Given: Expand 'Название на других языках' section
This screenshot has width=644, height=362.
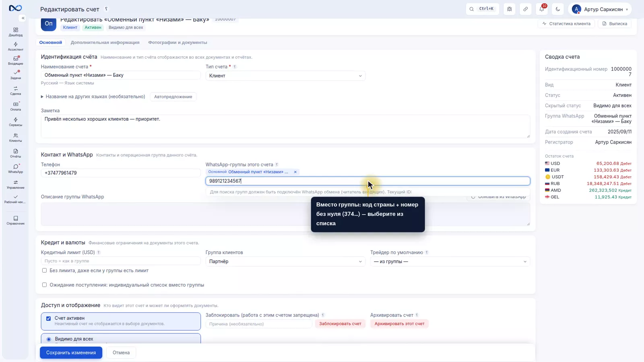Looking at the screenshot, I should coord(93,97).
